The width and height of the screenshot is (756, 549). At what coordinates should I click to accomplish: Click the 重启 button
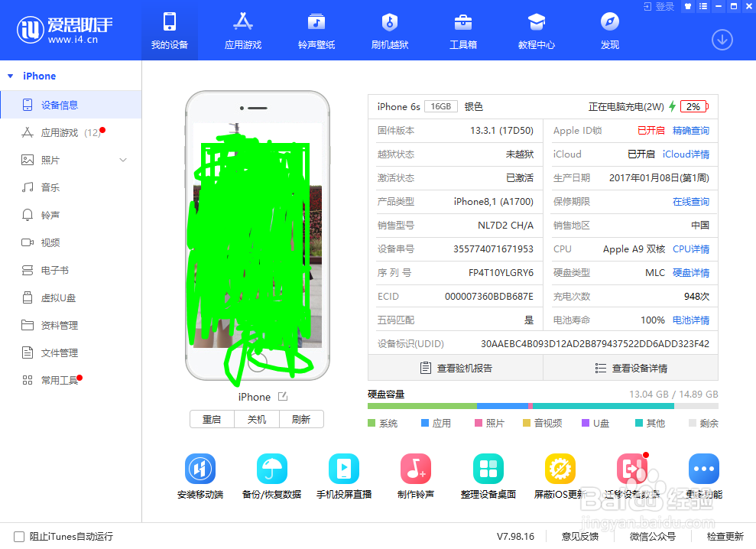[212, 419]
